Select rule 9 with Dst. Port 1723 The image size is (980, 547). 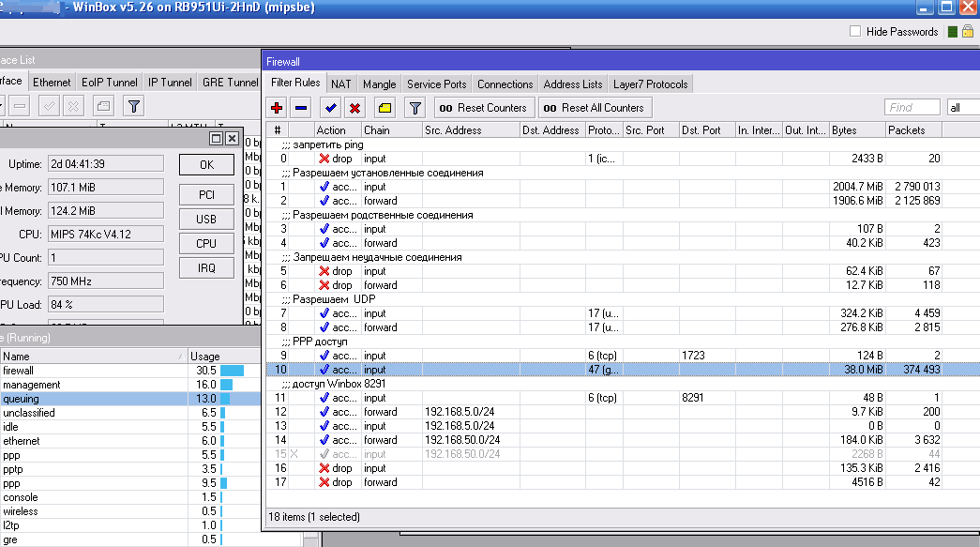point(623,356)
